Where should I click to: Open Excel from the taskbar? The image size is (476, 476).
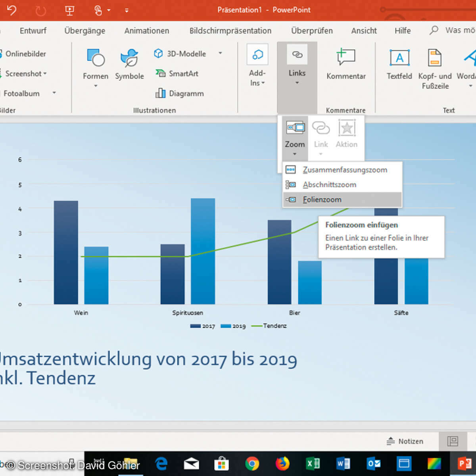coord(313,463)
